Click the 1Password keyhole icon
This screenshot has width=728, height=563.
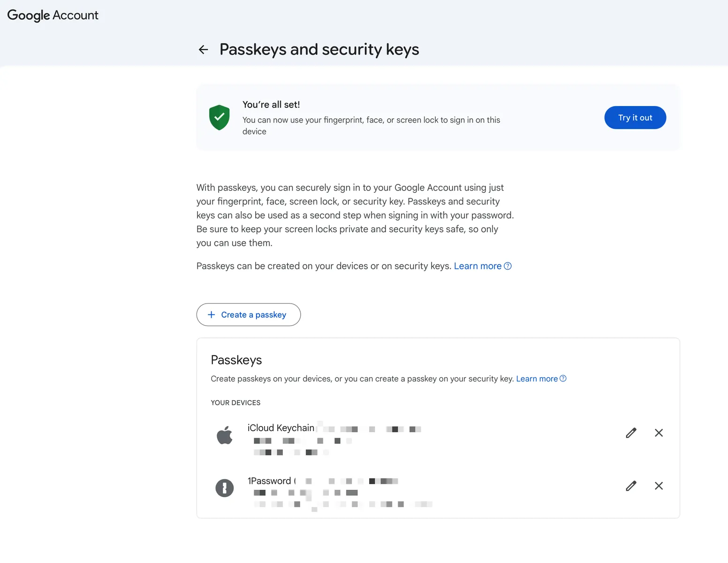225,488
